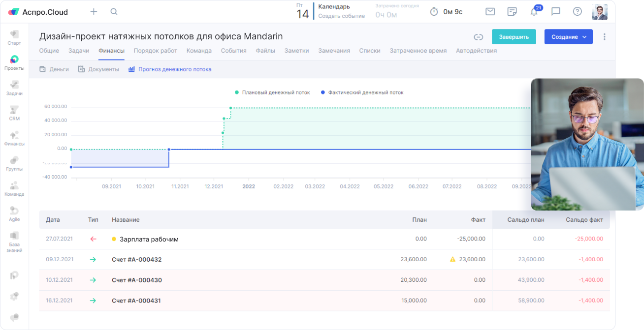Open the Счет #A-000432 table row
Viewport: 644px width, 333px height.
pos(136,260)
